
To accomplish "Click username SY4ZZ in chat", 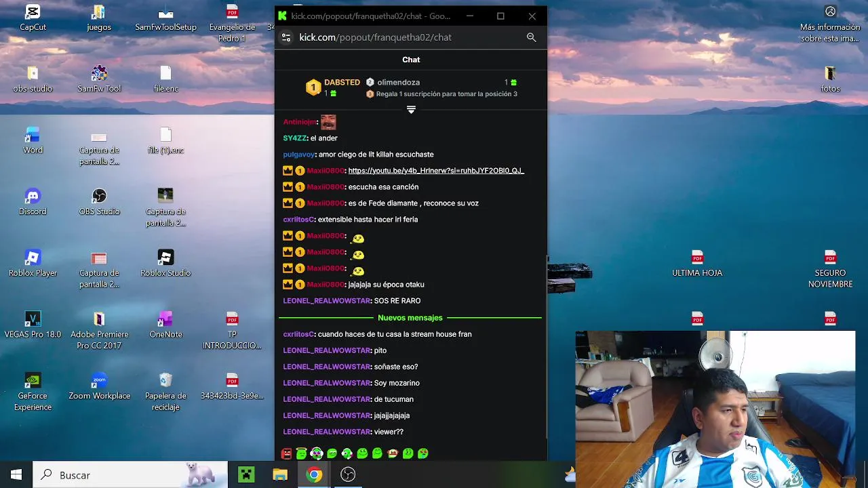I will (x=295, y=138).
